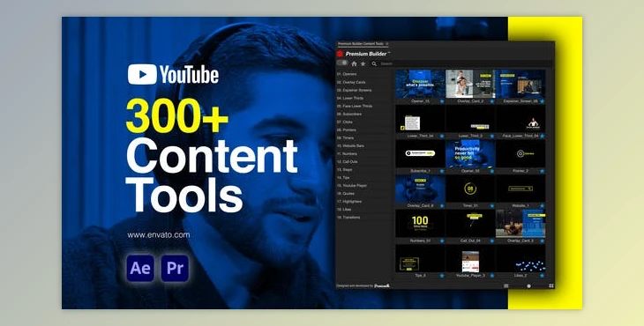Select the 13 Steps category

coord(345,170)
